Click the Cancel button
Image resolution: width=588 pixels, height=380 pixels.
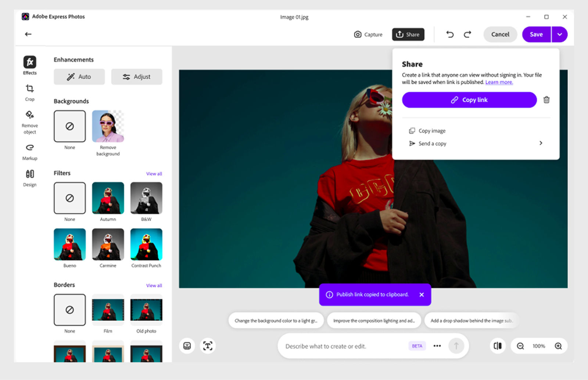click(500, 34)
